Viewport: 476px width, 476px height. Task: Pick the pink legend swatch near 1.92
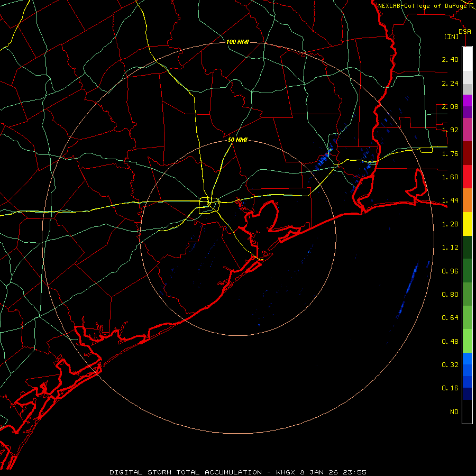[467, 130]
